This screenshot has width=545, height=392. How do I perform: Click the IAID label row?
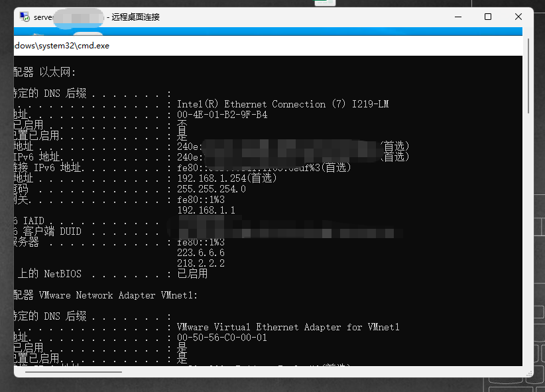[87, 221]
